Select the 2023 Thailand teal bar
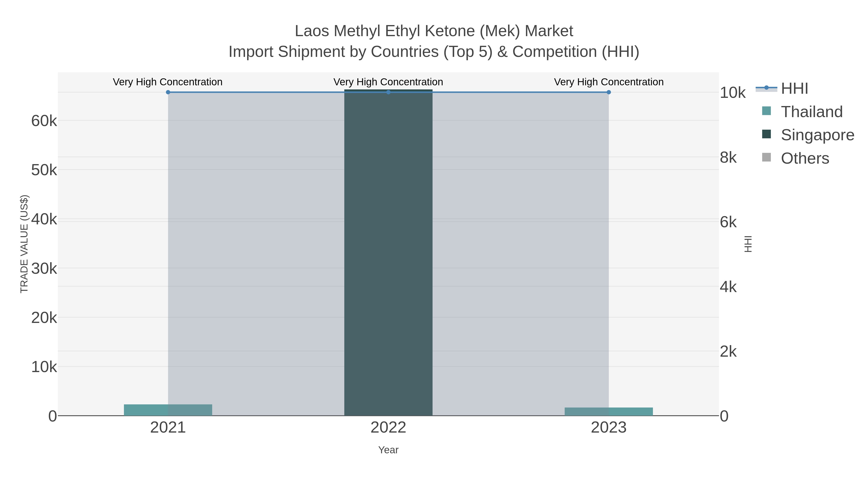Screen dimensions: 868x488 coord(609,412)
